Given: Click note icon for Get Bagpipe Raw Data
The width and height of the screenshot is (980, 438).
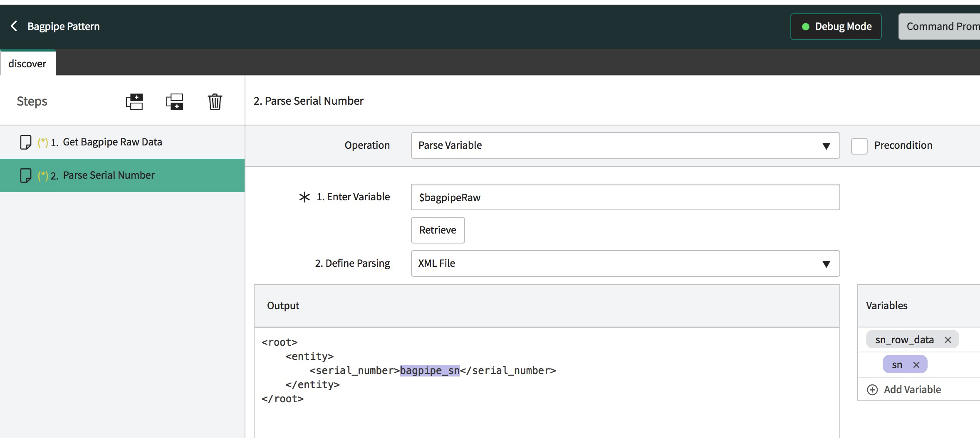Looking at the screenshot, I should pos(26,142).
